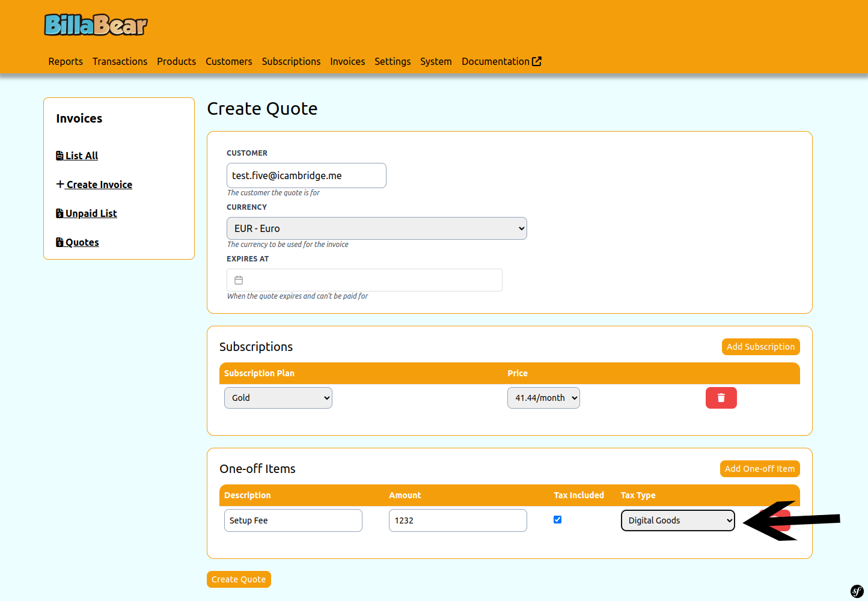Focus the Setup Fee description field
Screen dimensions: 868x601
pos(293,520)
